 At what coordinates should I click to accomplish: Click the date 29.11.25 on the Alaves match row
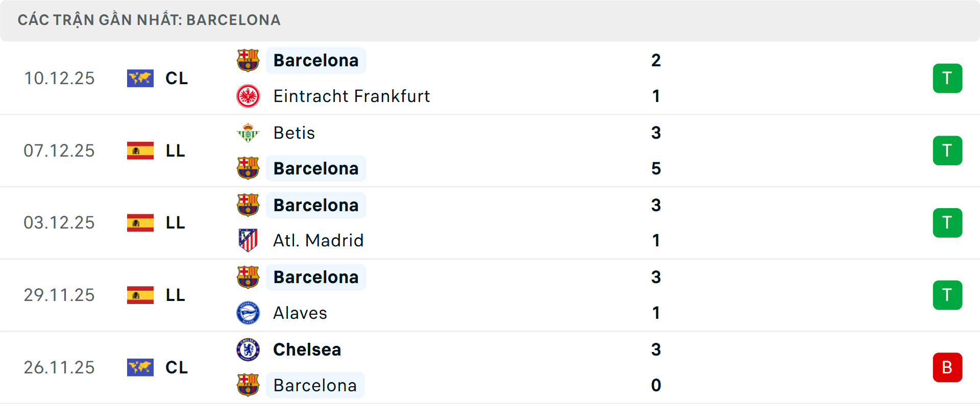point(59,295)
